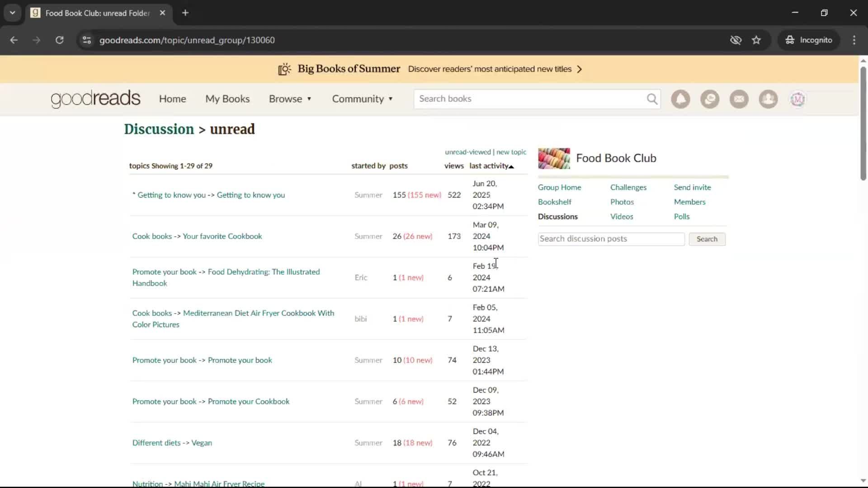This screenshot has width=868, height=488.
Task: Open Mediterranean Diet Air Fryer Cookbook topic
Action: (x=233, y=319)
